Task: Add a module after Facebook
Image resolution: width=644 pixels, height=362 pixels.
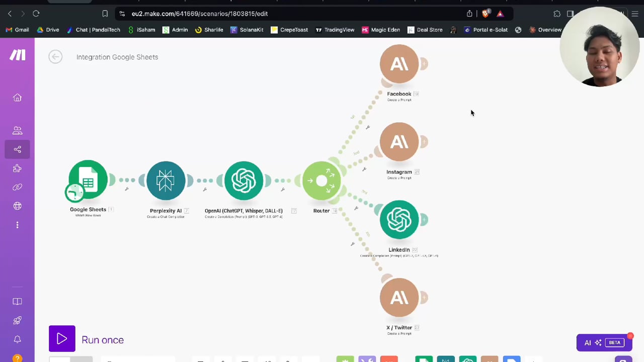Action: (424, 64)
